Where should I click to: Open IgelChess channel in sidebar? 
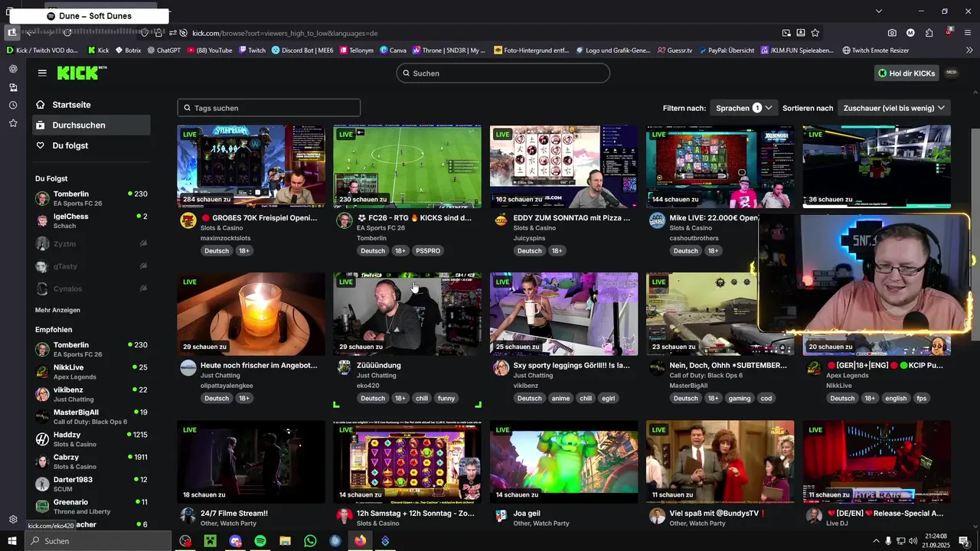point(91,221)
